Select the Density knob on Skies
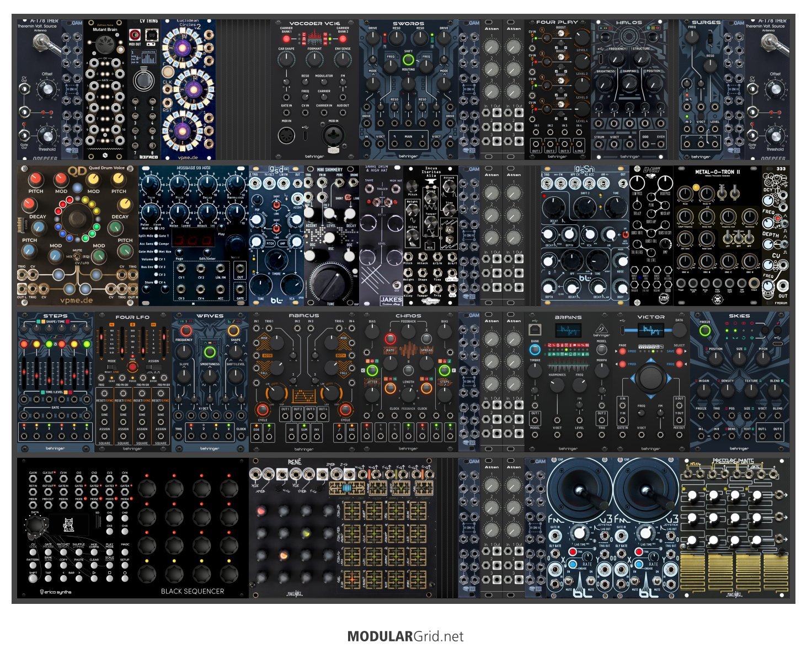This screenshot has height=648, width=812. tap(728, 391)
